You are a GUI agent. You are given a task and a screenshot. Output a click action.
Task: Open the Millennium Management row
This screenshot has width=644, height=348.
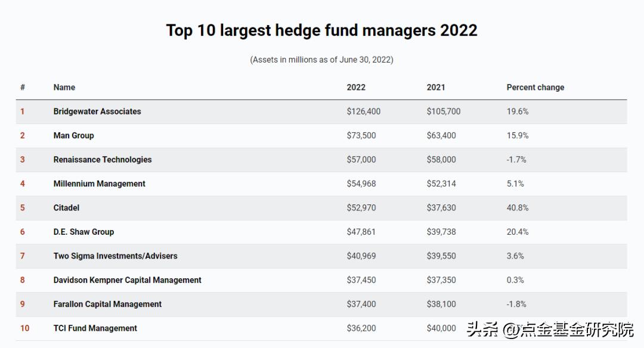(99, 184)
